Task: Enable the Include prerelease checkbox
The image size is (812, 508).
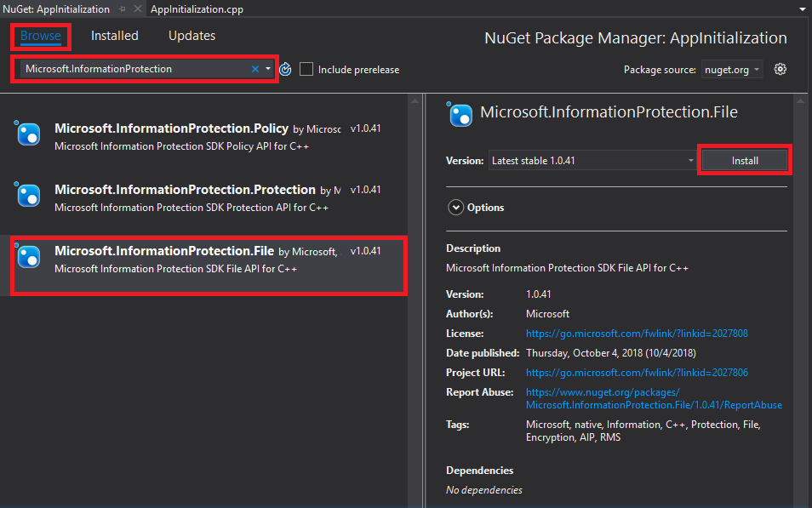Action: coord(308,70)
